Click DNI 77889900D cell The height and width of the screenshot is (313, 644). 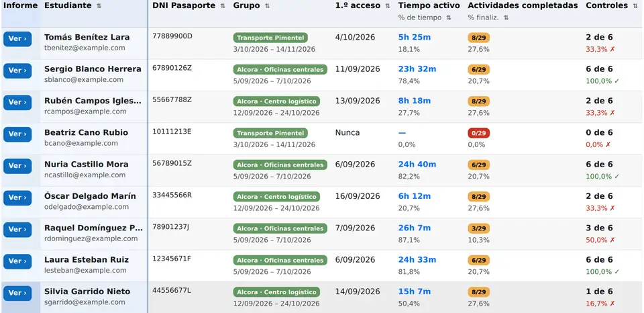172,36
